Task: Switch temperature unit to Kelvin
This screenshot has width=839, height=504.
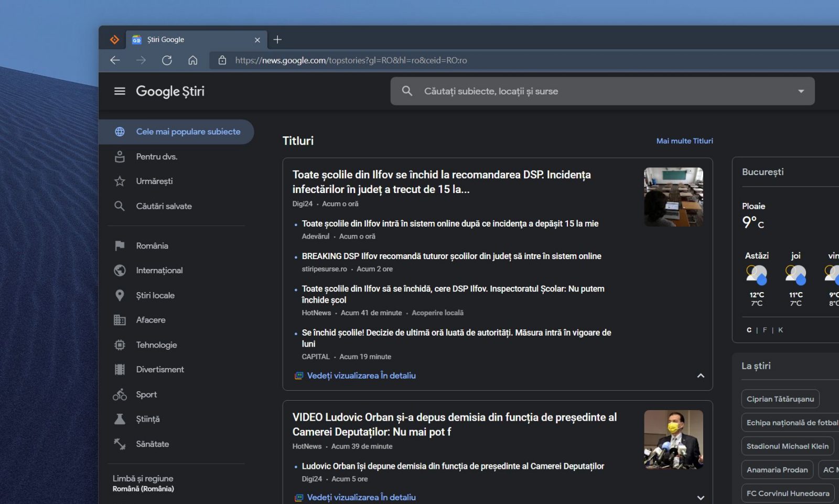Action: click(x=780, y=330)
